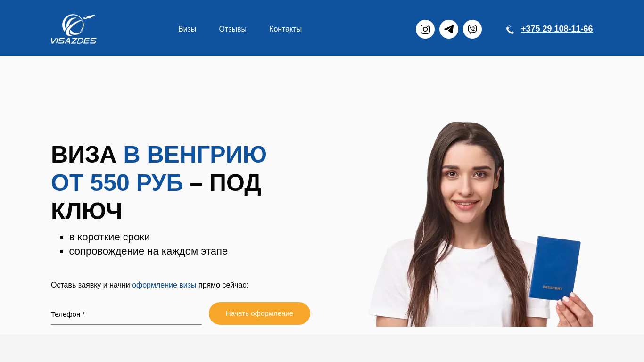Viewport: 644px width, 362px height.
Task: Click сопровождение на каждом этапе bullet text
Action: [149, 251]
